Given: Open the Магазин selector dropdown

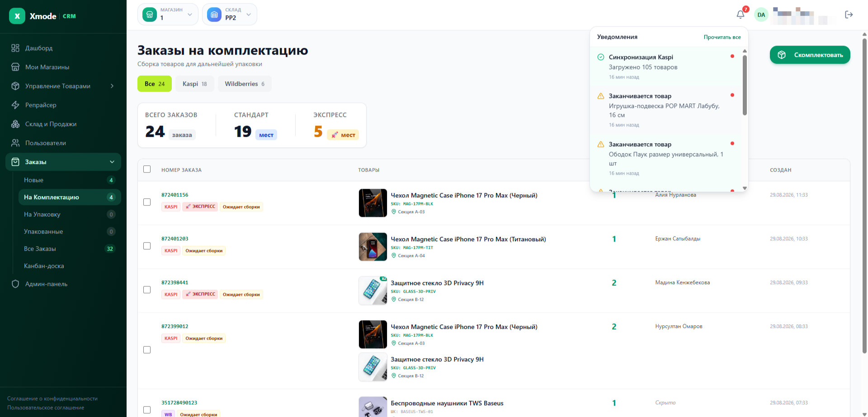Looking at the screenshot, I should [x=168, y=14].
